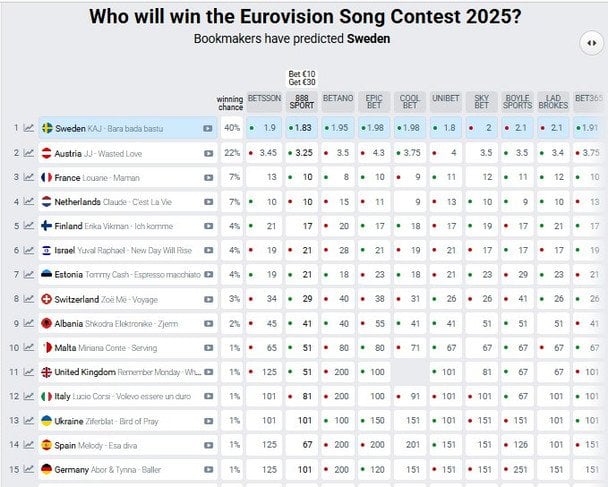Play the video for France's Maman
This screenshot has height=487, width=608.
click(x=207, y=177)
